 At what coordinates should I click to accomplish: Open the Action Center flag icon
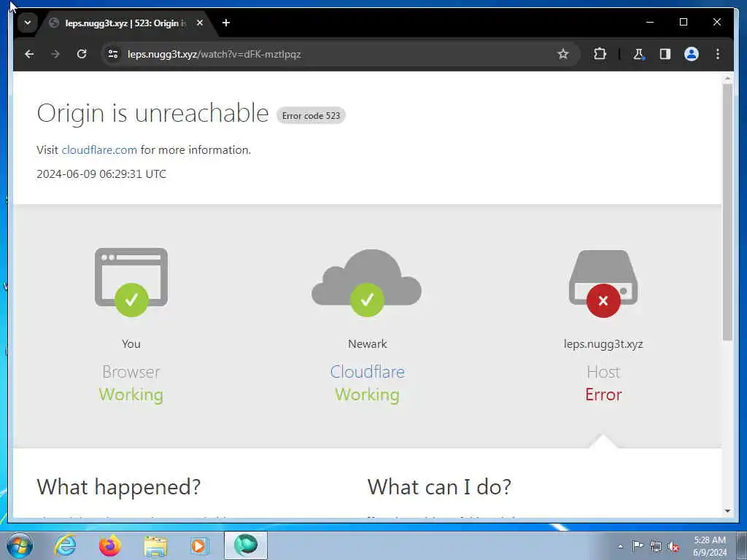pyautogui.click(x=638, y=546)
